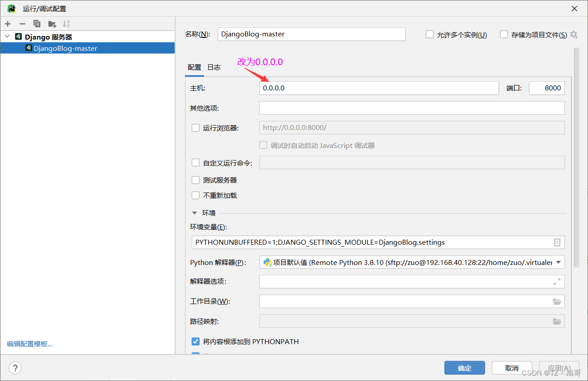588x381 pixels.
Task: Enable the test server checkbox
Action: click(x=195, y=180)
